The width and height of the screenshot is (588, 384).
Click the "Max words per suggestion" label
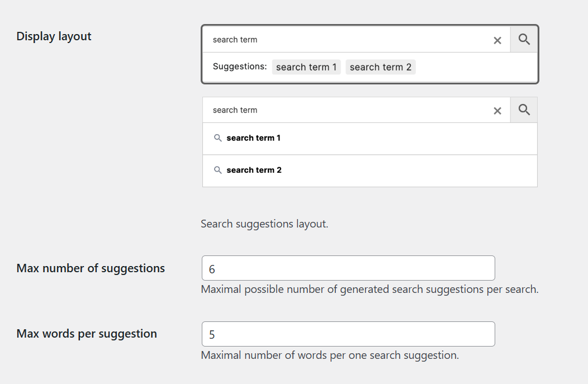tap(87, 334)
